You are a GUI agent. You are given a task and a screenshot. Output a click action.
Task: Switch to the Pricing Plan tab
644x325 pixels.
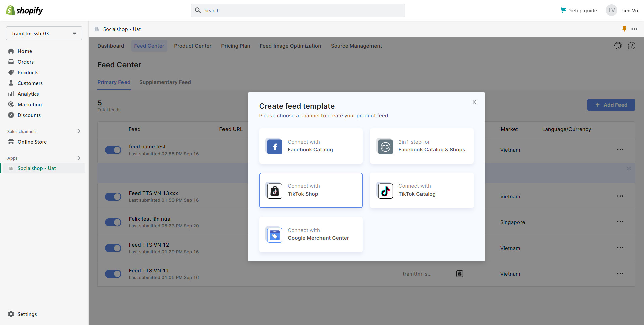(x=236, y=46)
